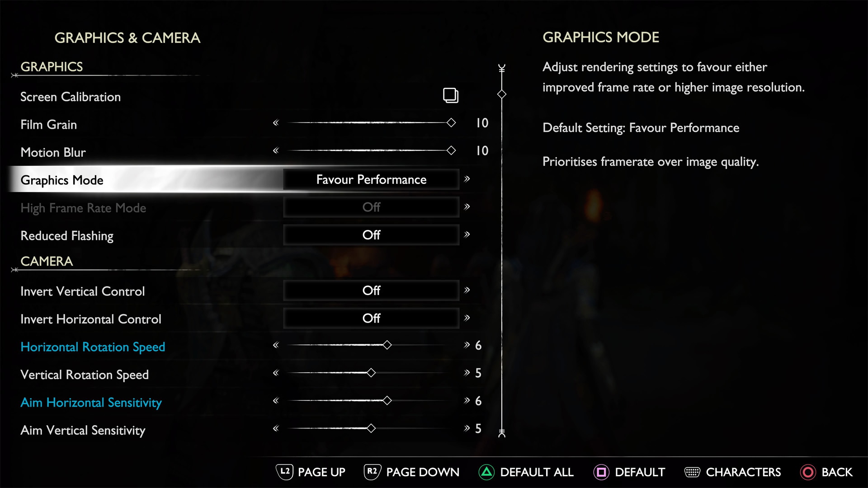Toggle Reduced Flashing on
Screen dimensions: 868x488
point(469,235)
